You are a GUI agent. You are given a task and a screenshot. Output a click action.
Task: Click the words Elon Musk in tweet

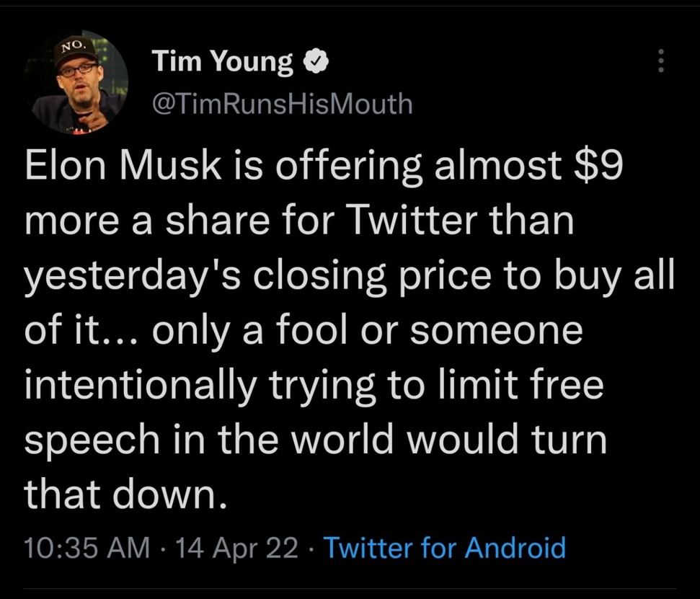(x=123, y=164)
